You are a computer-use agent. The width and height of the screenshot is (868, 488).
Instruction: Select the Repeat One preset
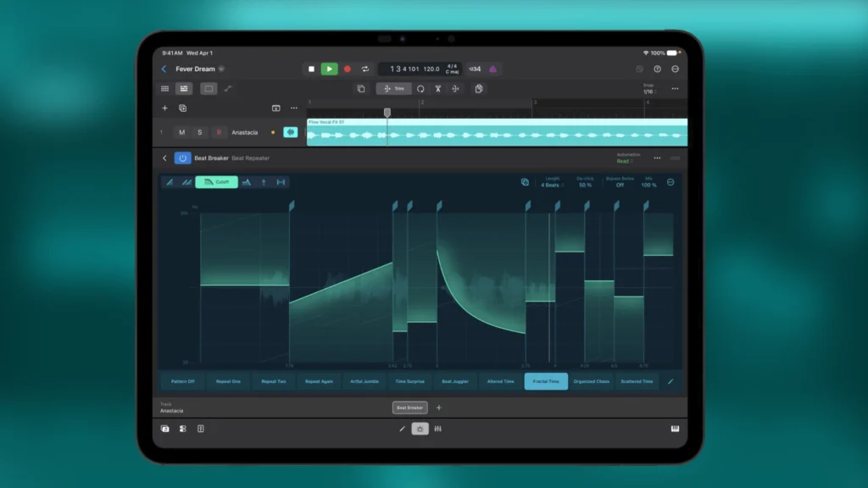pos(228,381)
